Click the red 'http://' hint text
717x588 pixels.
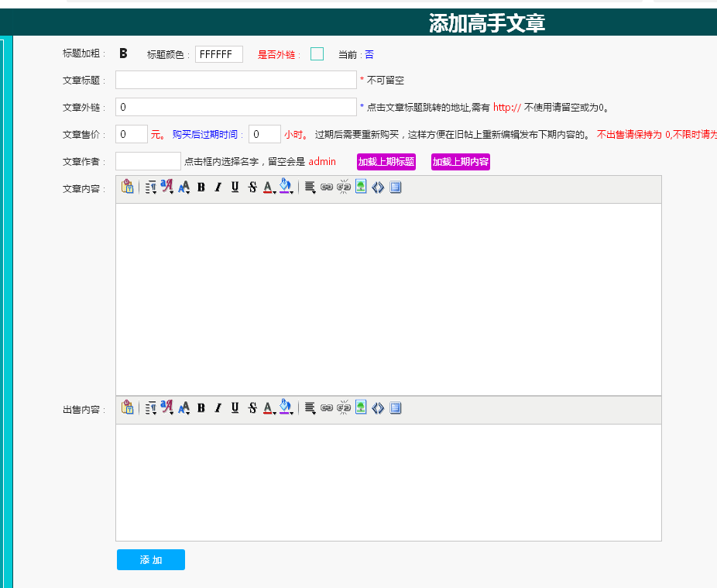[x=507, y=108]
